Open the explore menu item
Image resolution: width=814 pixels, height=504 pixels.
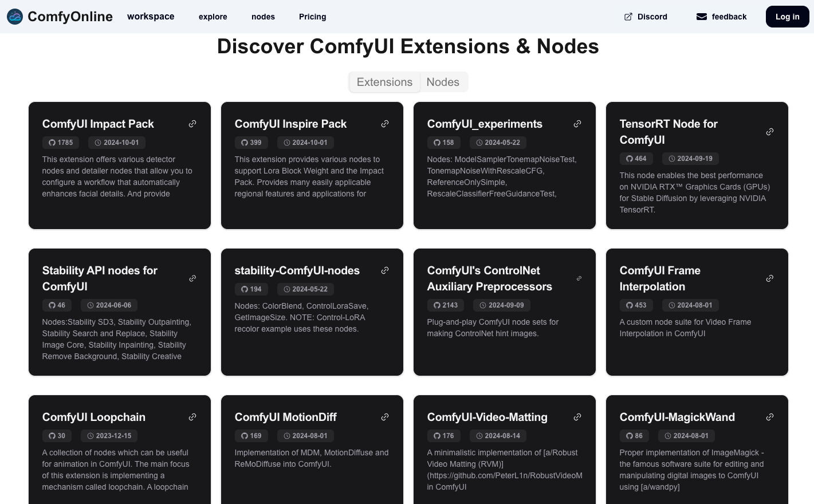tap(213, 17)
